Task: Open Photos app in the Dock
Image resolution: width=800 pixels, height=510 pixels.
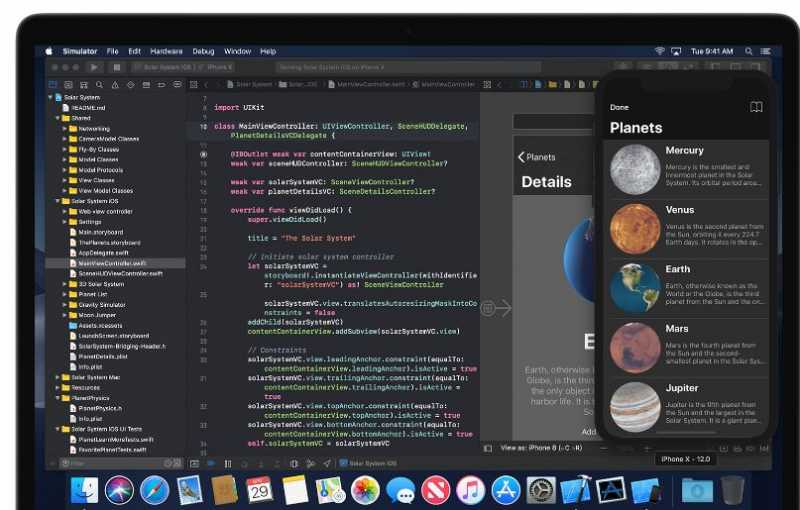Action: [365, 490]
